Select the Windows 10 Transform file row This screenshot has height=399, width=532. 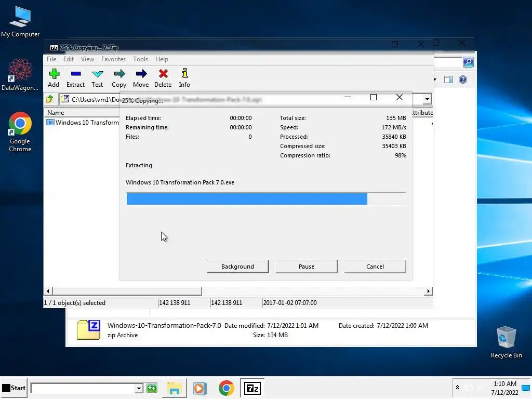[x=83, y=123]
